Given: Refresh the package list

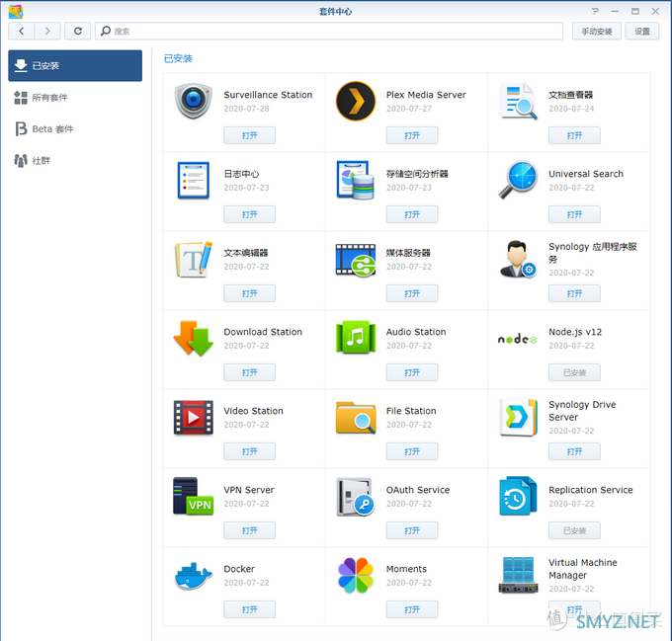Looking at the screenshot, I should 77,31.
